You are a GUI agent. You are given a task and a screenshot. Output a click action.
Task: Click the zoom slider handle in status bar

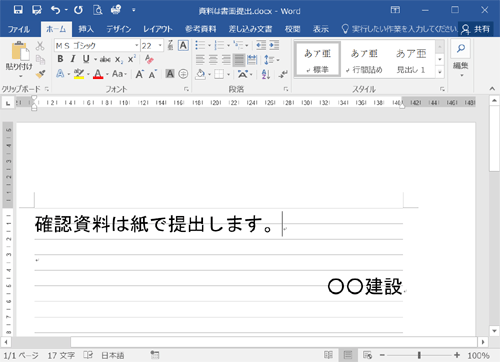[x=419, y=355]
